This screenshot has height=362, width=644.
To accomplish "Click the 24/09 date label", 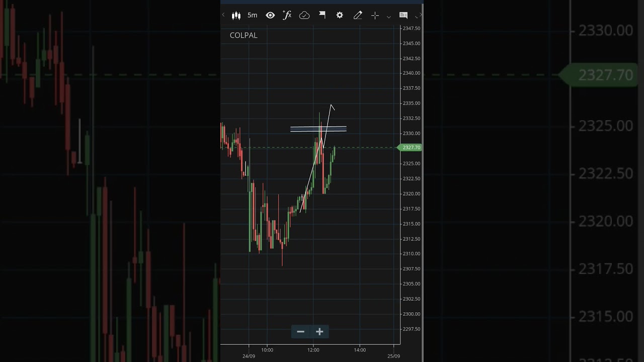I will [x=249, y=356].
